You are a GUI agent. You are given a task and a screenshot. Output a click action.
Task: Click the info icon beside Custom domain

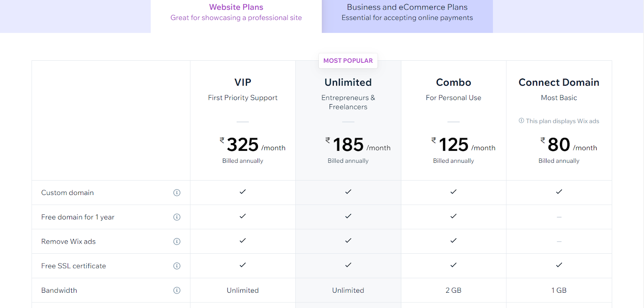point(177,193)
